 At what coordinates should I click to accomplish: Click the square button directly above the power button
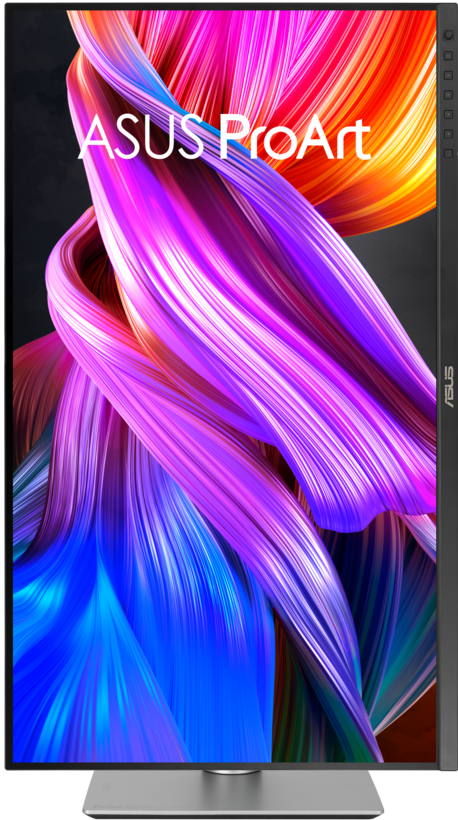448,134
